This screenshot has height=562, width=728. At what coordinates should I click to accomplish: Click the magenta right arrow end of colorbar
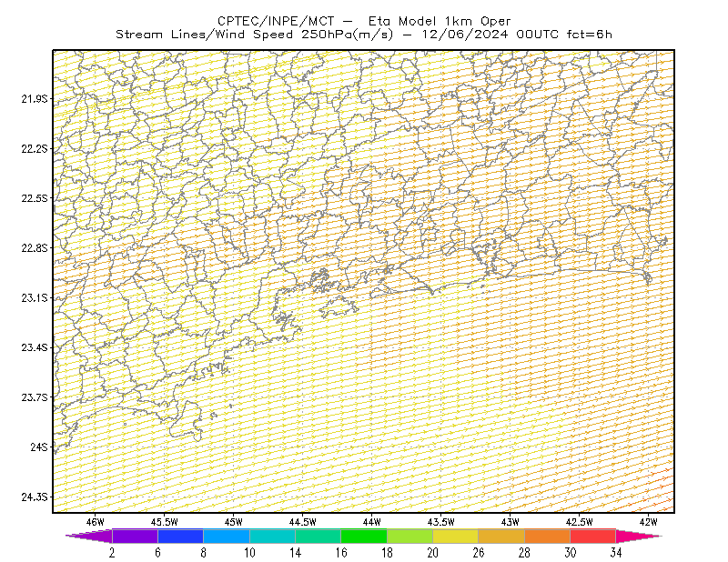[x=639, y=536]
